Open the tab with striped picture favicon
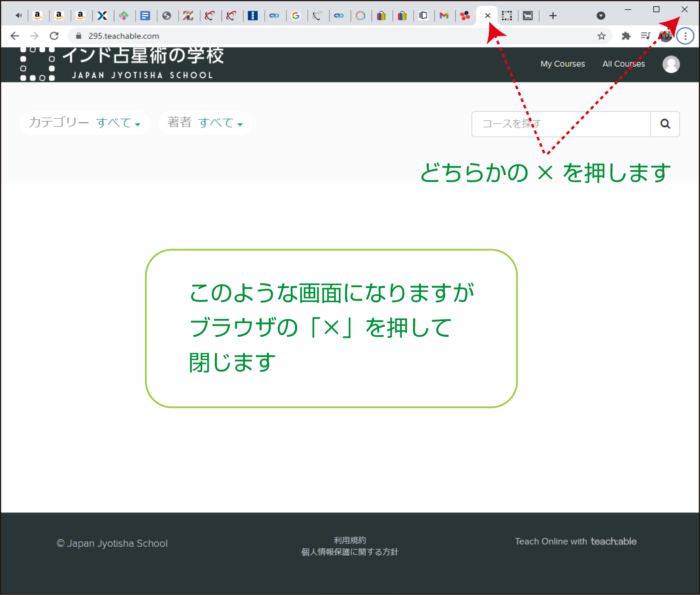Viewport: 700px width, 595px height. point(188,16)
